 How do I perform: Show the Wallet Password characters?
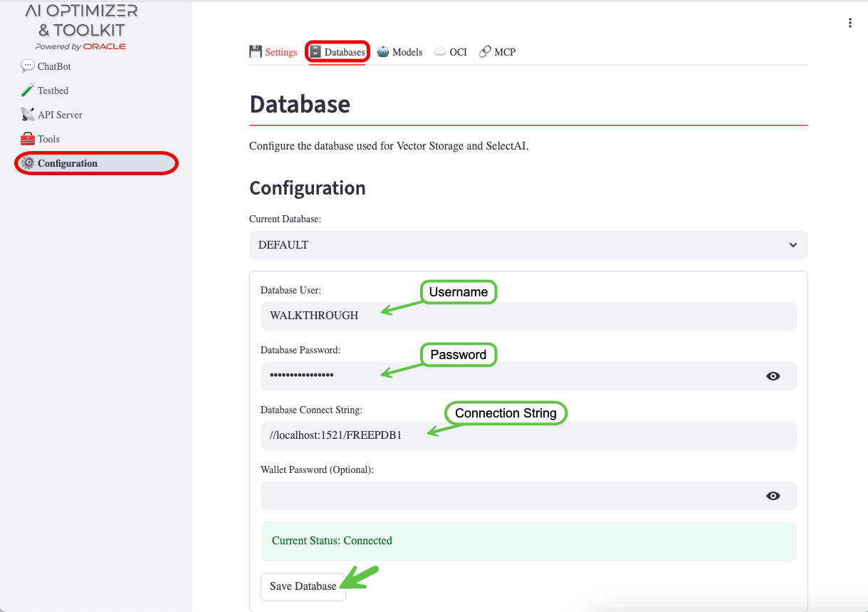(773, 495)
